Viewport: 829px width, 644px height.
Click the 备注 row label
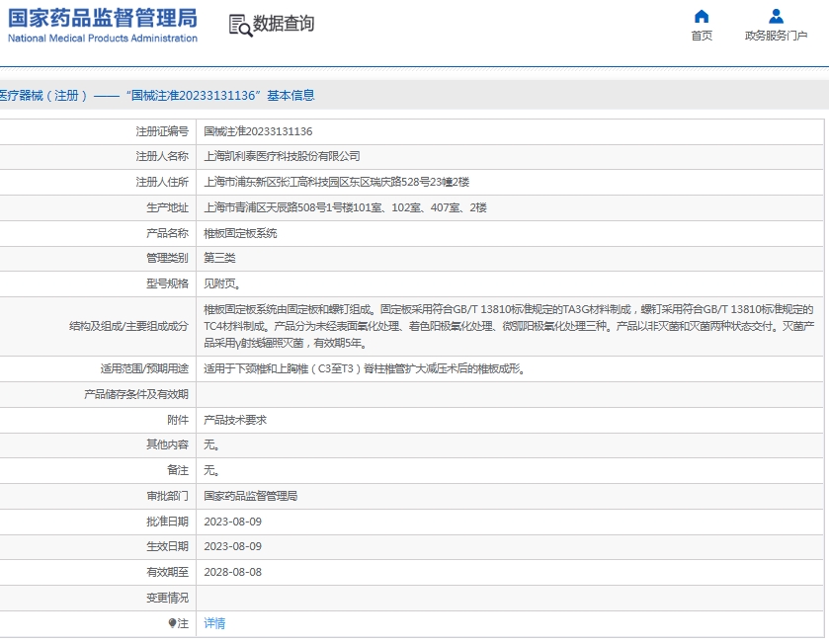click(x=178, y=470)
